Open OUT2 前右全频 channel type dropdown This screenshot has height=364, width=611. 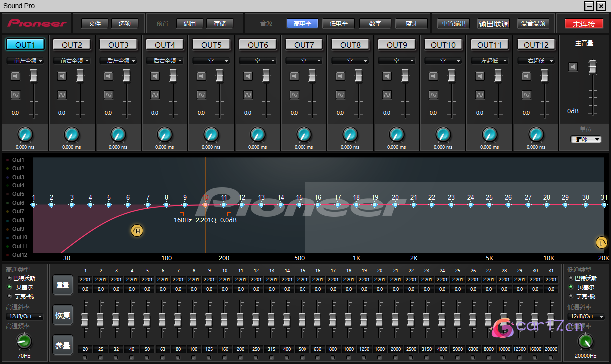tap(72, 61)
